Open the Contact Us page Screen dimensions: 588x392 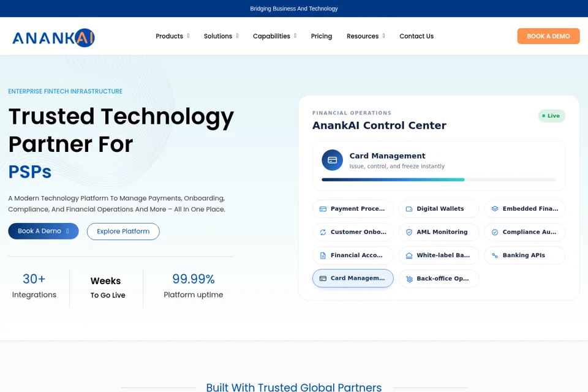417,36
